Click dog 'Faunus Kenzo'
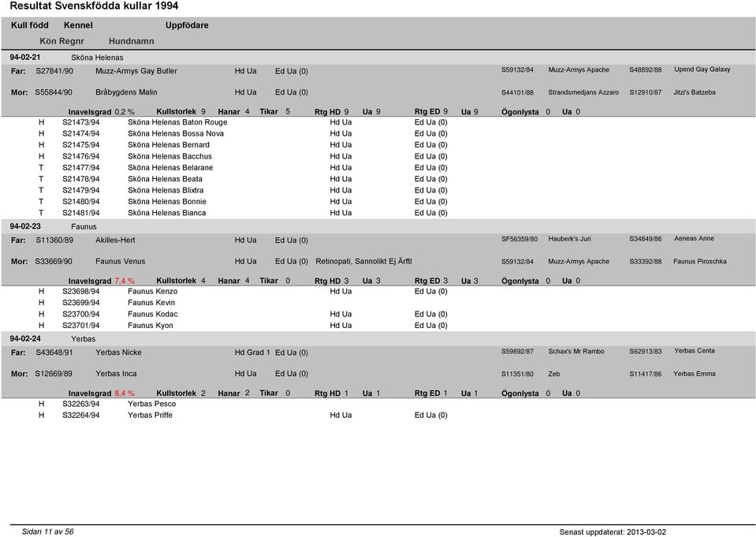Image resolution: width=756 pixels, height=537 pixels. 152,292
